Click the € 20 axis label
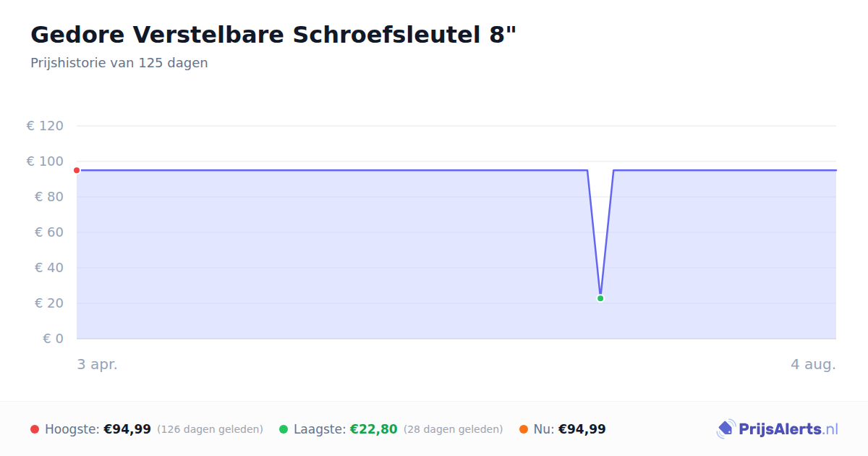 49,303
